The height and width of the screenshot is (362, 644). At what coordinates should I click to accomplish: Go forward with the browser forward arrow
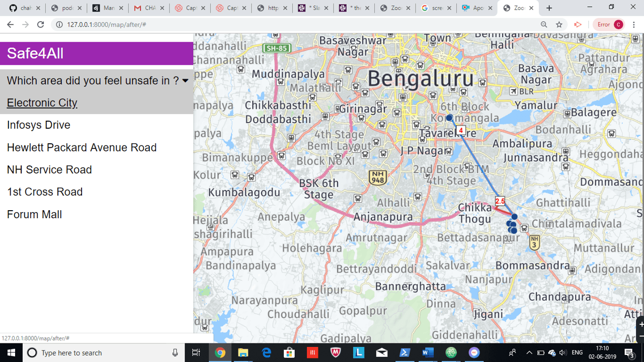[25, 24]
